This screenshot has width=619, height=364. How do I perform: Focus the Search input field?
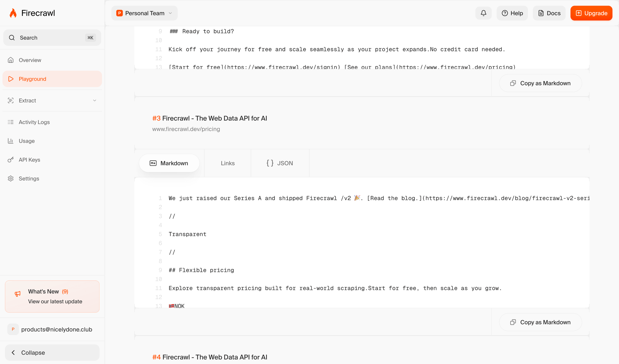pyautogui.click(x=52, y=38)
